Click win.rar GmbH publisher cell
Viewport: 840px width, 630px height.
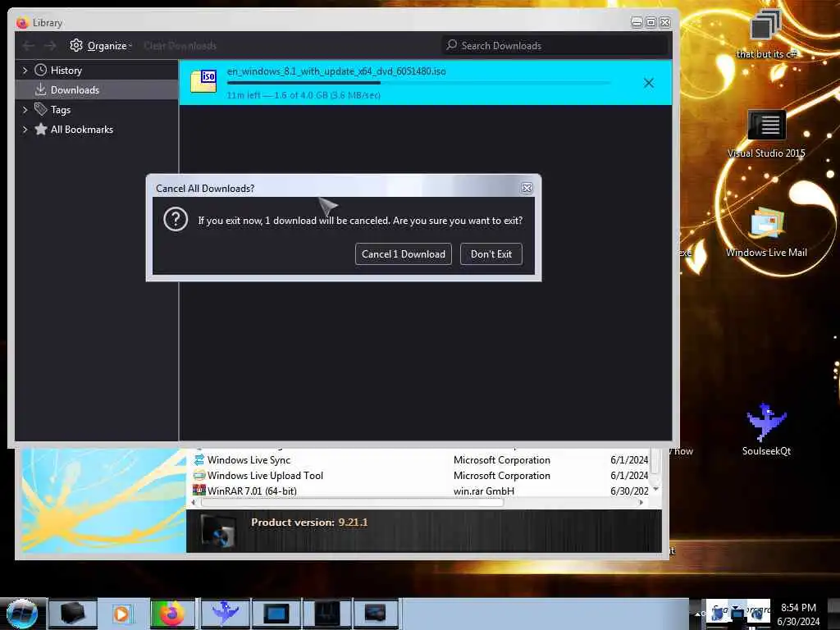click(484, 491)
